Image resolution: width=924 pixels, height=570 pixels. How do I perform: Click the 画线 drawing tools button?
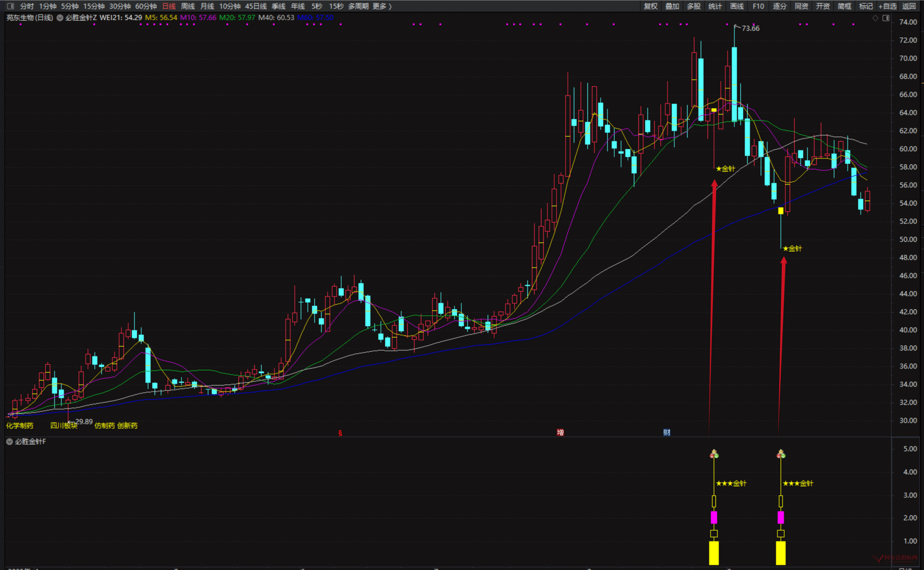[736, 6]
